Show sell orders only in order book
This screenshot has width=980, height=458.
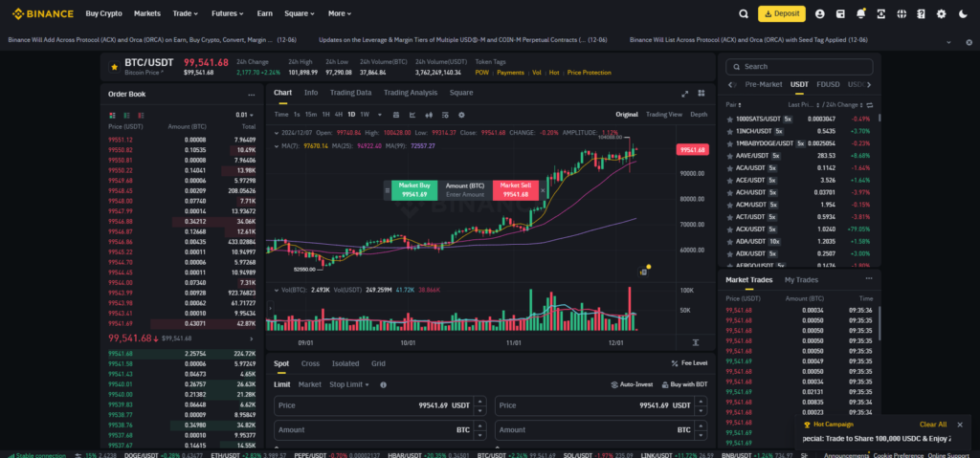[142, 115]
